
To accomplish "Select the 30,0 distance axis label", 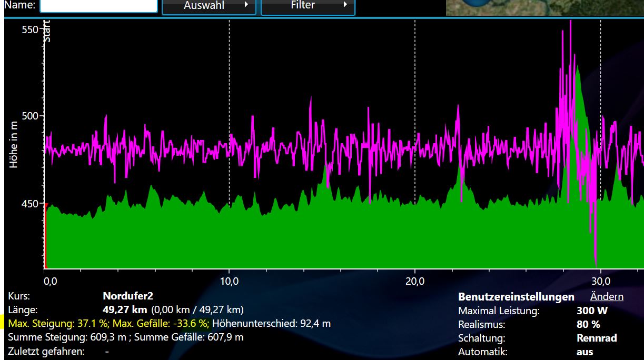I will (x=601, y=282).
